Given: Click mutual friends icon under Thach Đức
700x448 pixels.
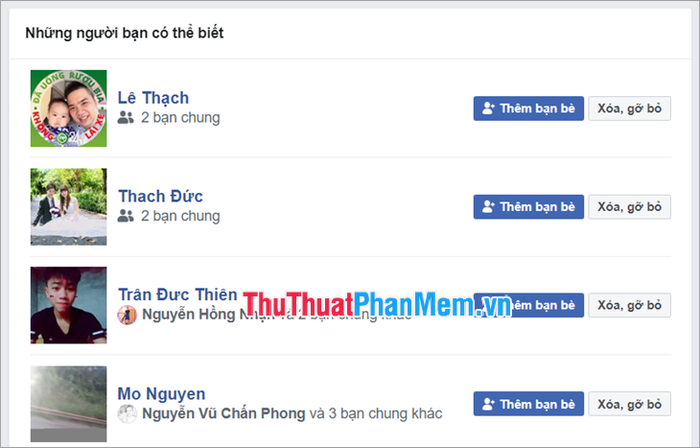Looking at the screenshot, I should (125, 216).
